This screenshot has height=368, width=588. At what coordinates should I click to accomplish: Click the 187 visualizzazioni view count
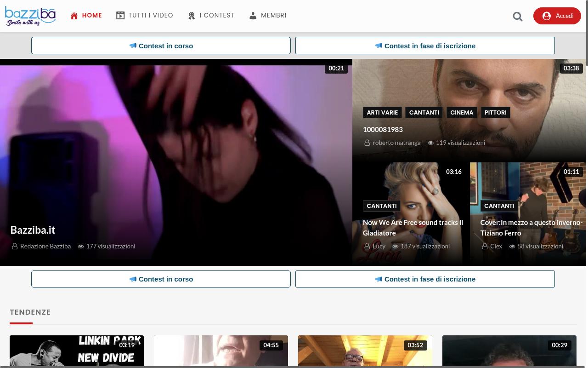click(x=425, y=247)
